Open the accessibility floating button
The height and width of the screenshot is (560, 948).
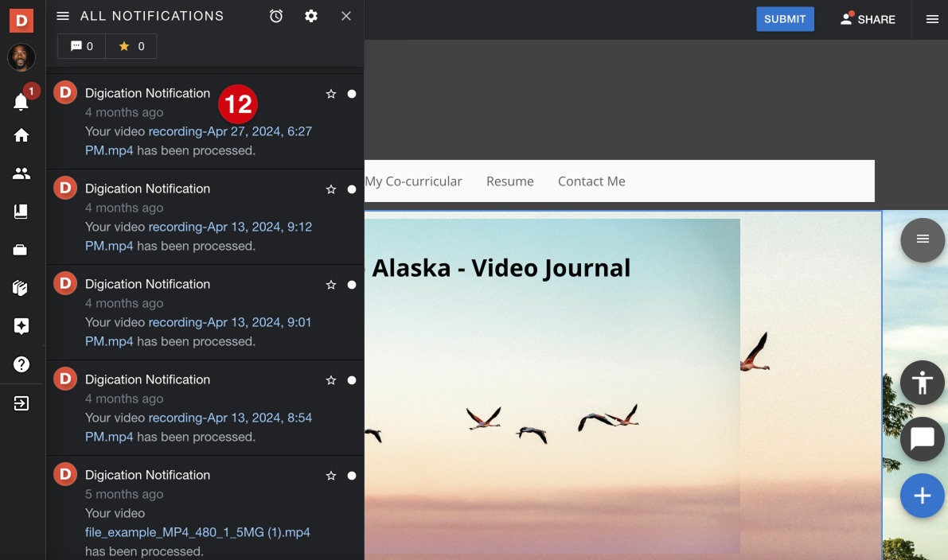pyautogui.click(x=922, y=383)
